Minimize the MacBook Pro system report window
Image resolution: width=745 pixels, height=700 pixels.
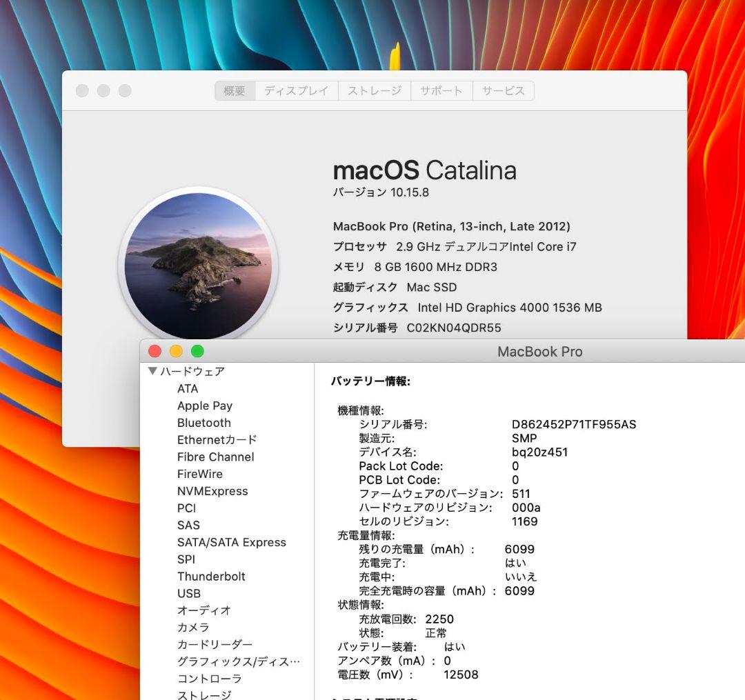[x=177, y=352]
